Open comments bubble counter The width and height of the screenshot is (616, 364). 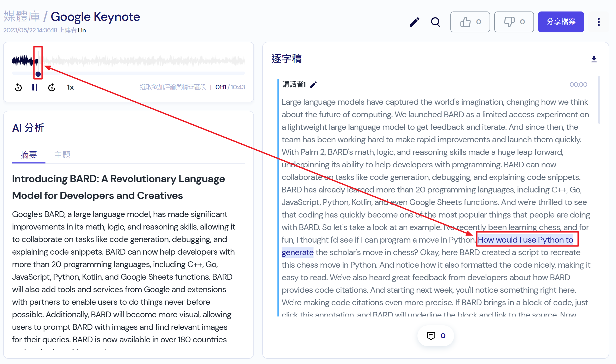click(x=435, y=336)
